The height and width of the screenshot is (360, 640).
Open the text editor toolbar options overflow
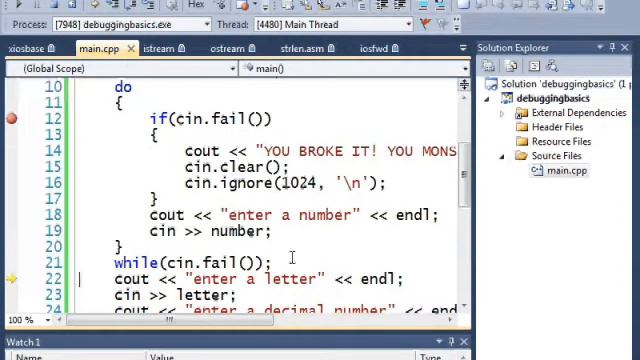[x=600, y=6]
